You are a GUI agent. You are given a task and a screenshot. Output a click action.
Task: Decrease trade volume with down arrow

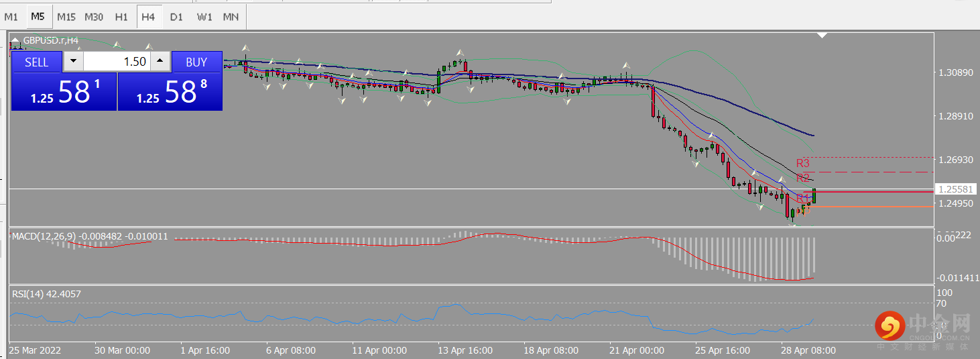(x=73, y=62)
